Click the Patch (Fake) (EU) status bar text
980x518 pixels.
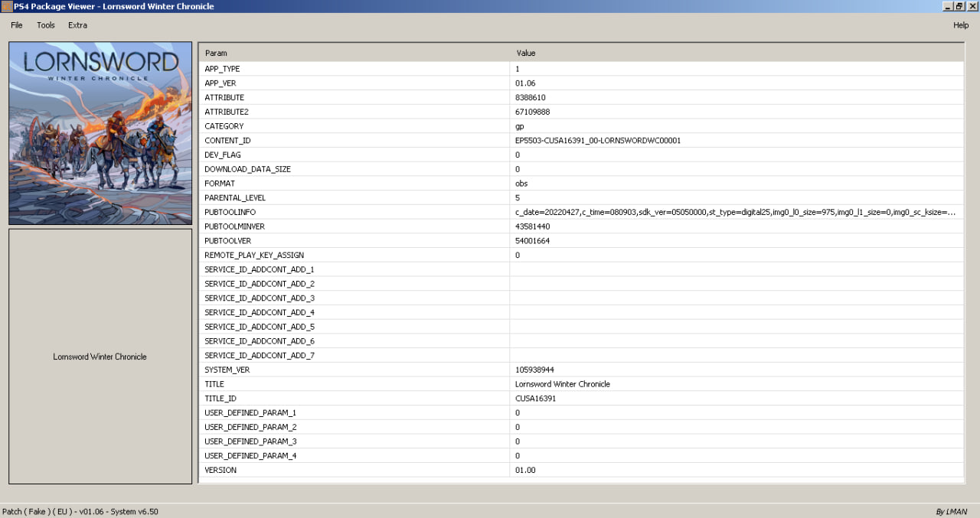tap(80, 511)
